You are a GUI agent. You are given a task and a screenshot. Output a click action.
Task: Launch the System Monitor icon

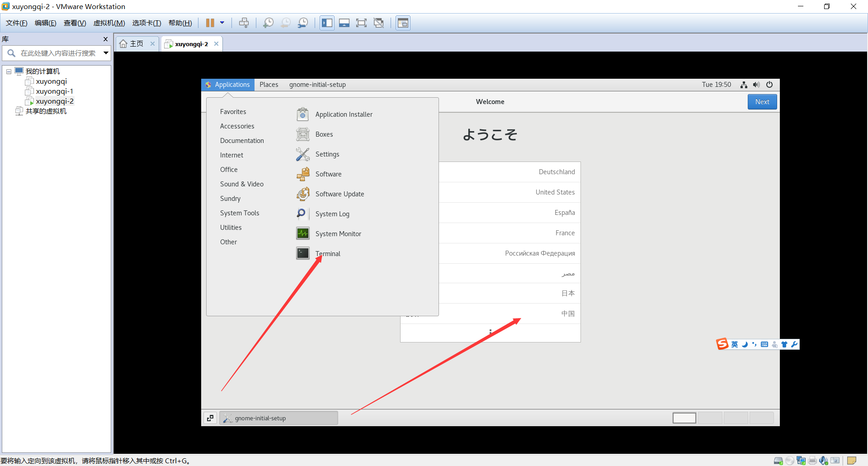click(303, 234)
